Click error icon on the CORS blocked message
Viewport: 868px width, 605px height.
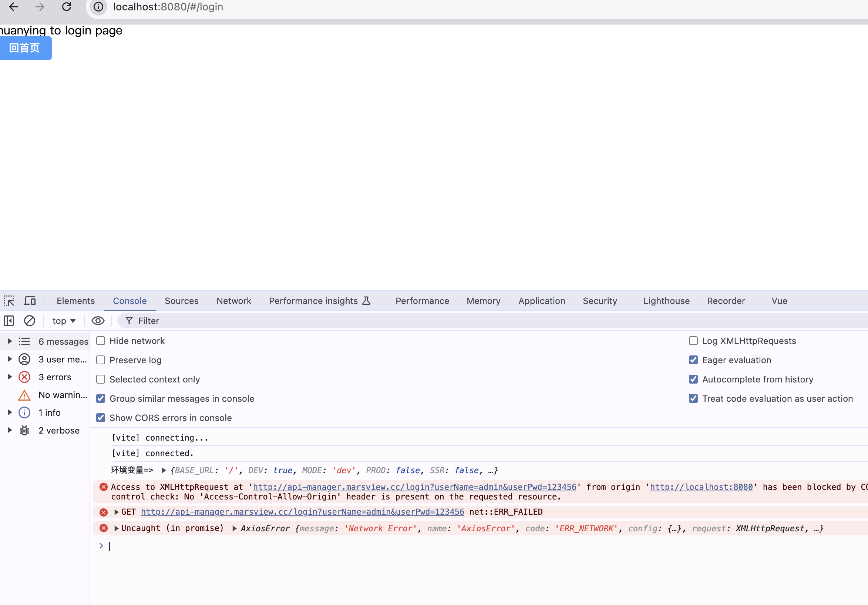click(104, 488)
